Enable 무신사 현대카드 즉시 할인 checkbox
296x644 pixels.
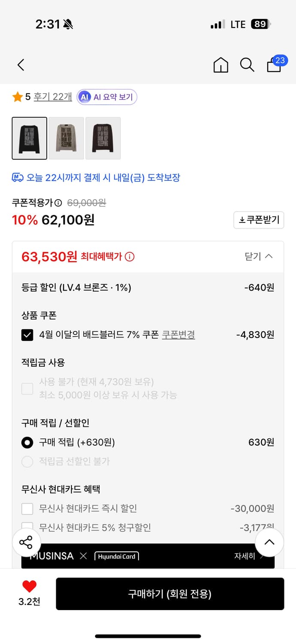(27, 508)
